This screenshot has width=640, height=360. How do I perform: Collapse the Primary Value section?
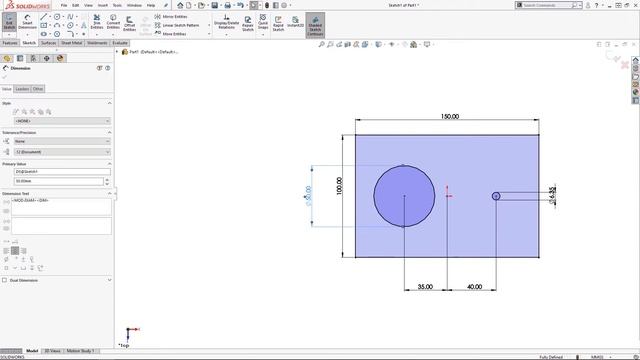coord(109,164)
